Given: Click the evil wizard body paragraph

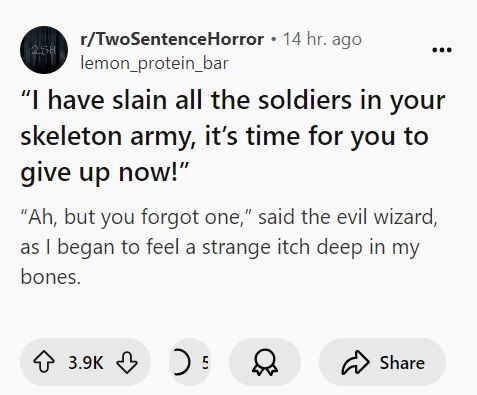Looking at the screenshot, I should tap(229, 247).
